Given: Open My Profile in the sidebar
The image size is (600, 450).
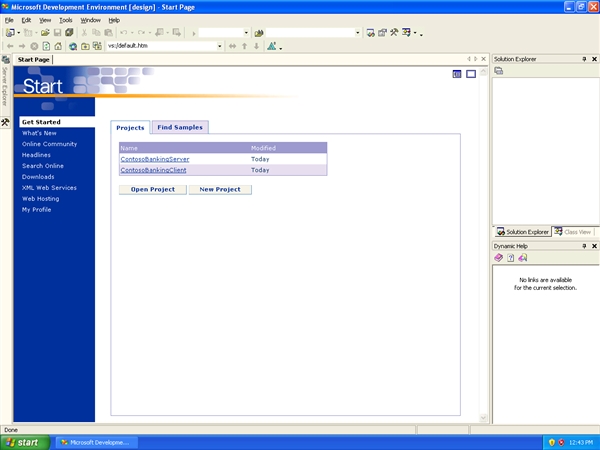Looking at the screenshot, I should [x=36, y=210].
